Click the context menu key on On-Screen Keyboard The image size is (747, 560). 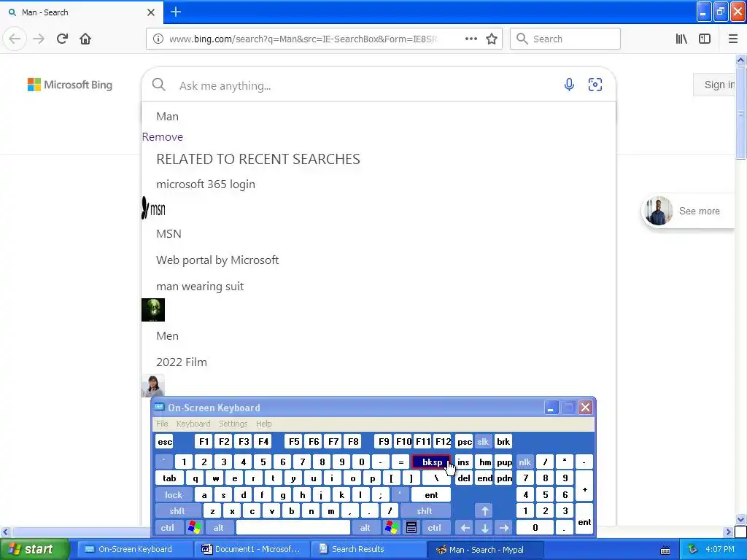[x=411, y=528]
